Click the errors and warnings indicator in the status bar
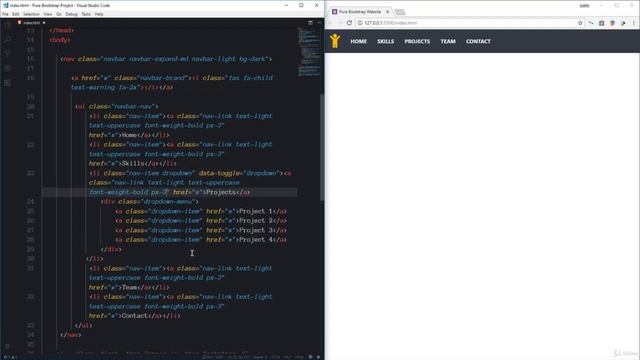Viewport: 640px width, 360px height. [11, 357]
